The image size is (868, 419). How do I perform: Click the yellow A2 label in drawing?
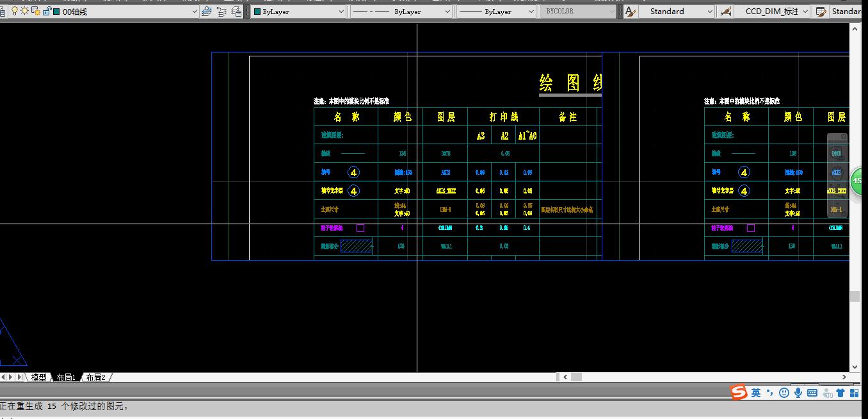(504, 135)
